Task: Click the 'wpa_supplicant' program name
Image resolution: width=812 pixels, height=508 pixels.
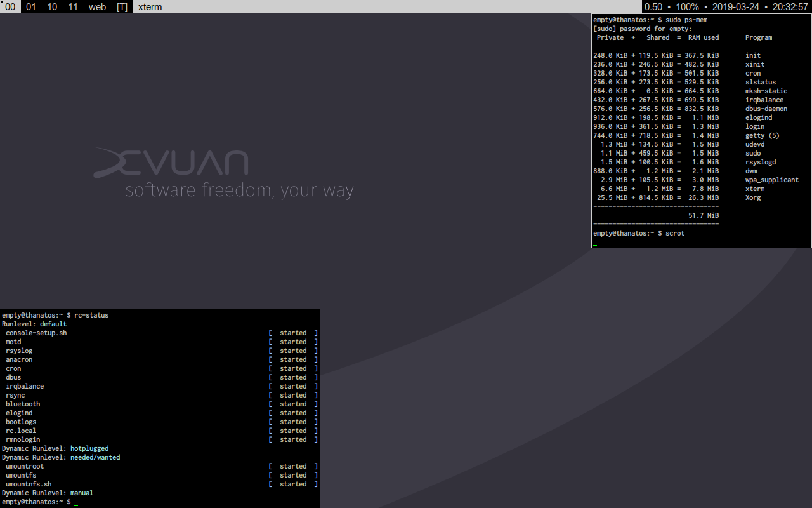Action: 772,180
